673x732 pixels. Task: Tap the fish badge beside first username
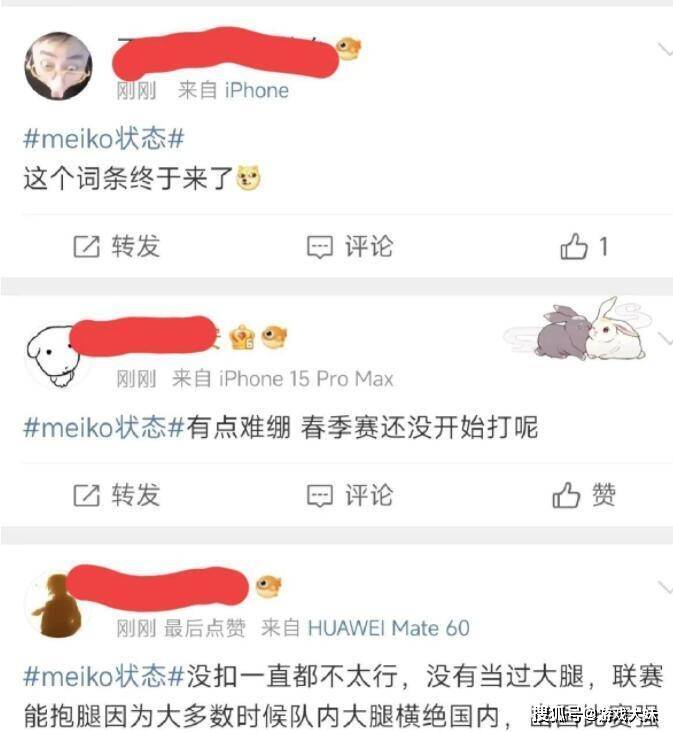(348, 48)
